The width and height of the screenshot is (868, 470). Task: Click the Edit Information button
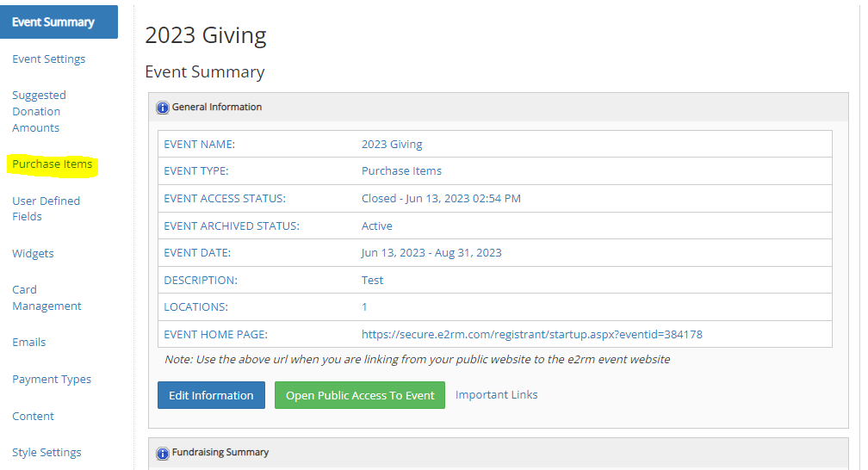211,395
